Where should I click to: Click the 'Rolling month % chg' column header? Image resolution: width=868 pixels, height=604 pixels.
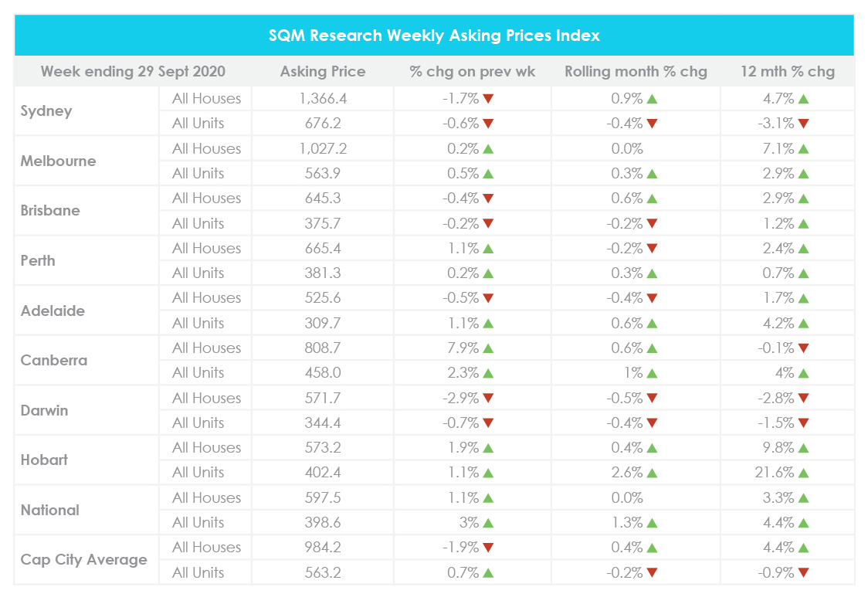pyautogui.click(x=636, y=71)
